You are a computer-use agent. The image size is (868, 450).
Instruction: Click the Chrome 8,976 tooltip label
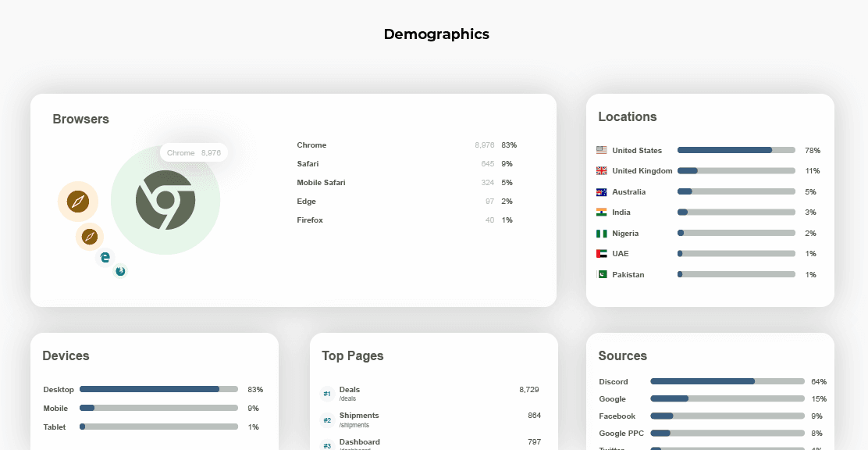tap(194, 153)
